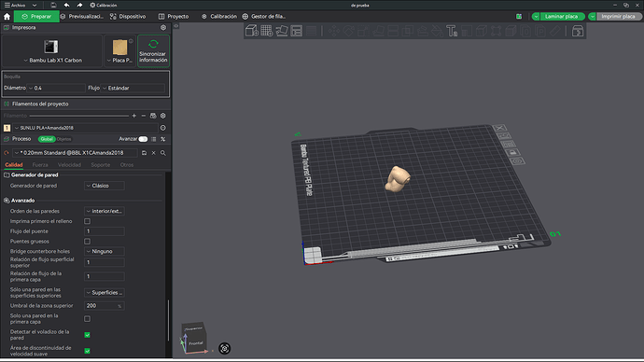This screenshot has width=644, height=362.
Task: Switch to the Velocidad tab
Action: (69, 165)
